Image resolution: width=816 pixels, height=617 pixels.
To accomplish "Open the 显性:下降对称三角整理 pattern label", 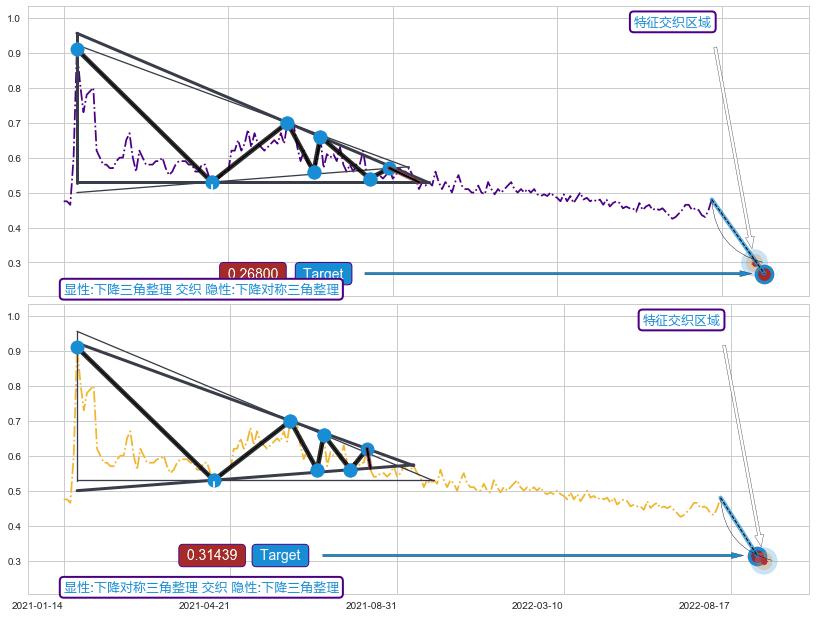I will (202, 587).
